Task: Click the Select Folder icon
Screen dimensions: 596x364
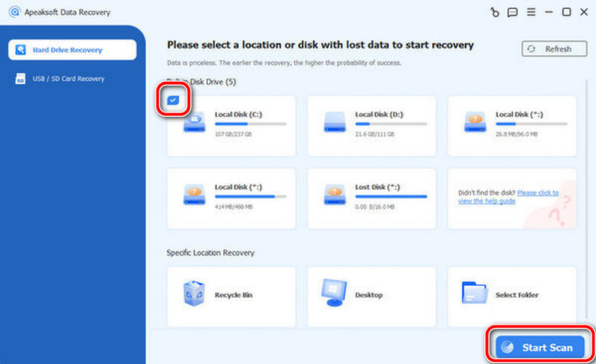Action: pos(475,293)
